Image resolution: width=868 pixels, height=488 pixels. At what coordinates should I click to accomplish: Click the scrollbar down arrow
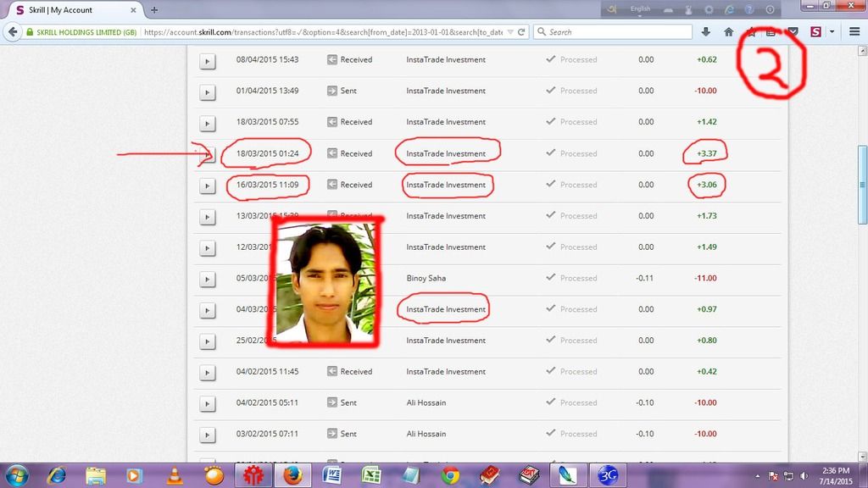[x=862, y=457]
